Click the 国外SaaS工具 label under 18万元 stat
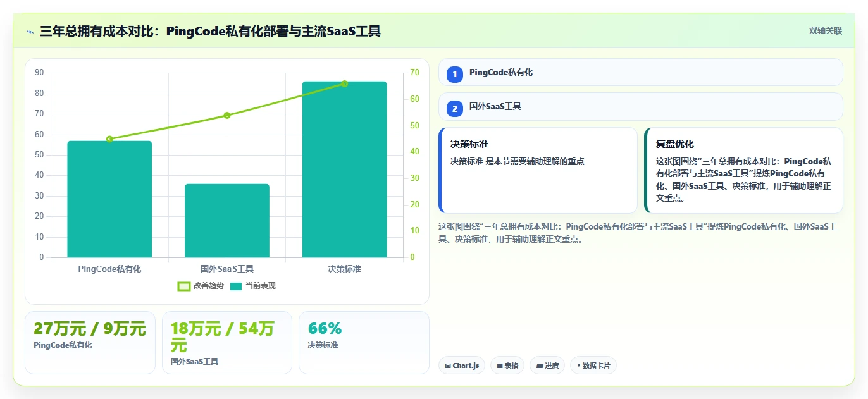 click(x=194, y=362)
